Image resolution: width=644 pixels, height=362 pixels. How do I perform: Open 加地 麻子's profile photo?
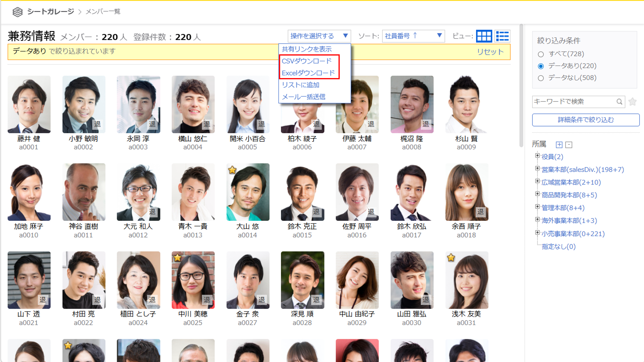(29, 192)
